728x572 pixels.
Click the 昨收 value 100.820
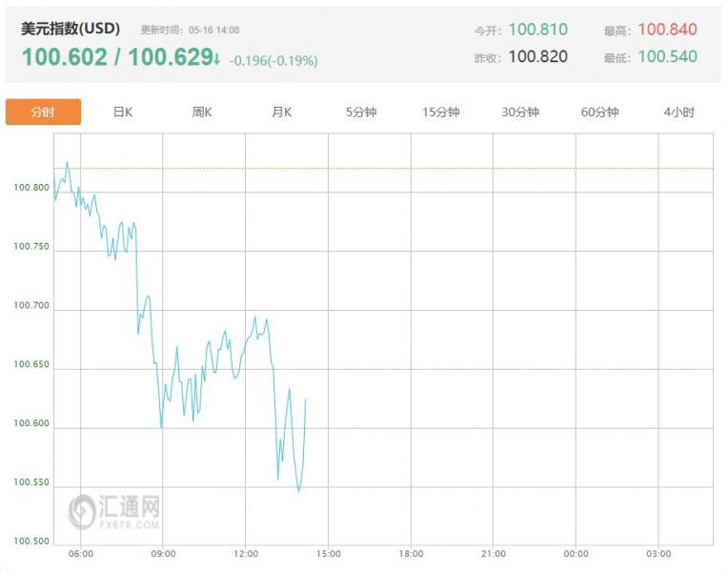pyautogui.click(x=538, y=56)
